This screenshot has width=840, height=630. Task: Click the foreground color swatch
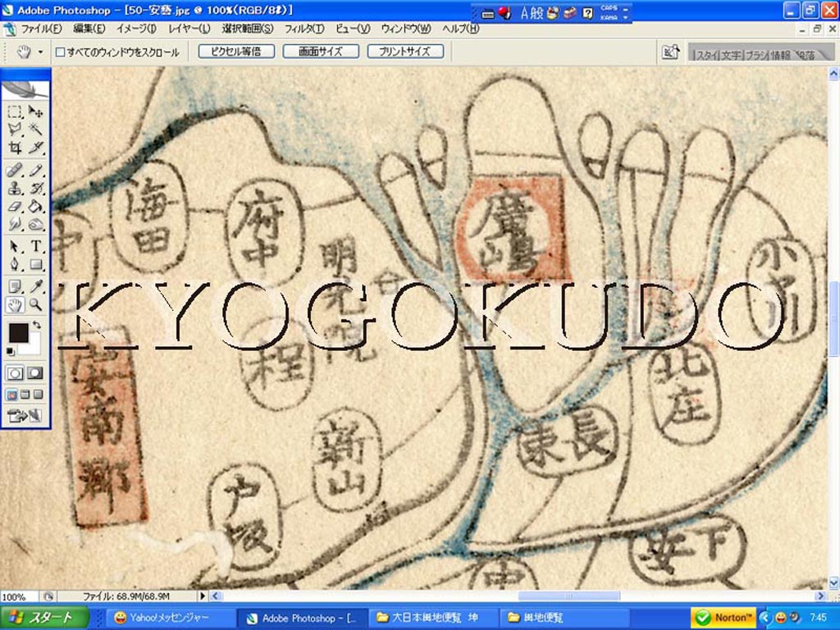[x=18, y=333]
